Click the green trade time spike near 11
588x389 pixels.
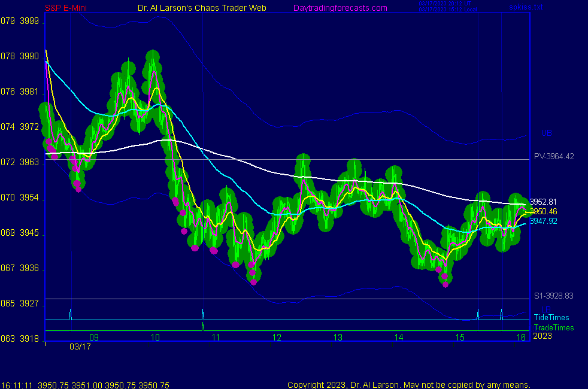point(203,326)
